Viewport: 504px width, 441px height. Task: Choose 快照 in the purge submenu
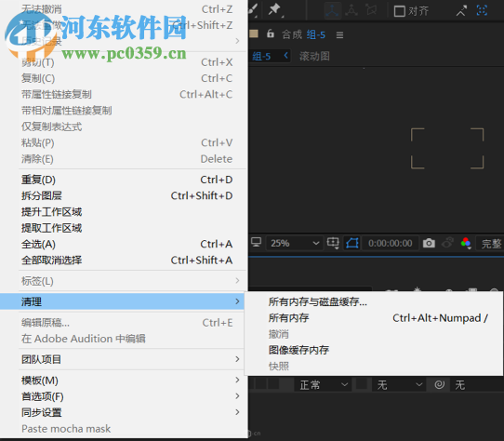point(374,366)
